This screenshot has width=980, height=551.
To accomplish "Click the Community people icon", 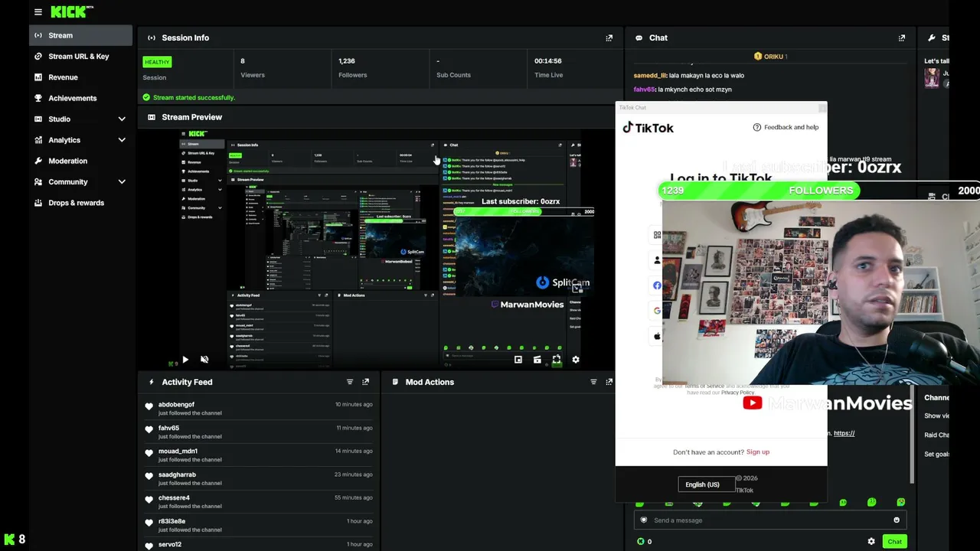I will [38, 182].
